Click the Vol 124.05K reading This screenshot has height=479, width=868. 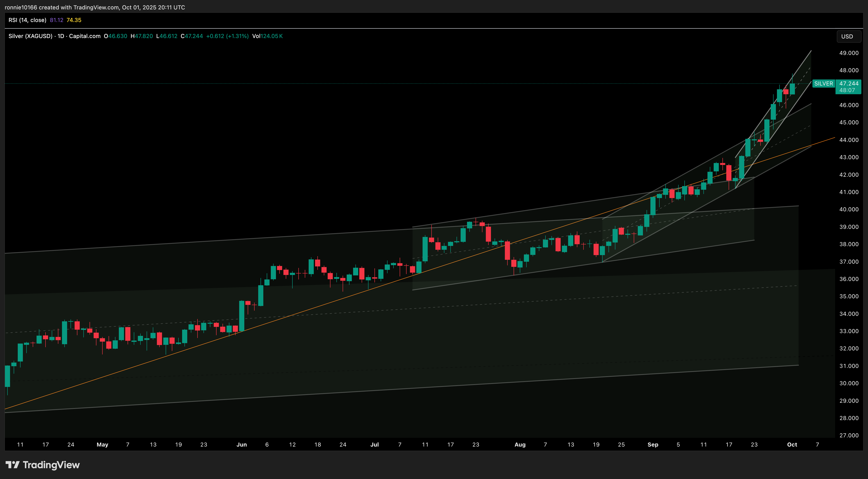pos(267,36)
